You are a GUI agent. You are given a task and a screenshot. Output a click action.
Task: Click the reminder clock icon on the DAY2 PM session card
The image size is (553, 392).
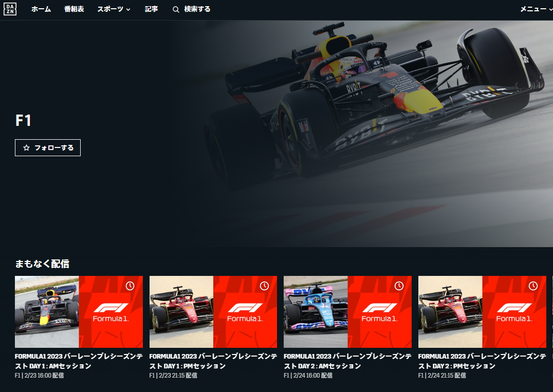pyautogui.click(x=533, y=286)
